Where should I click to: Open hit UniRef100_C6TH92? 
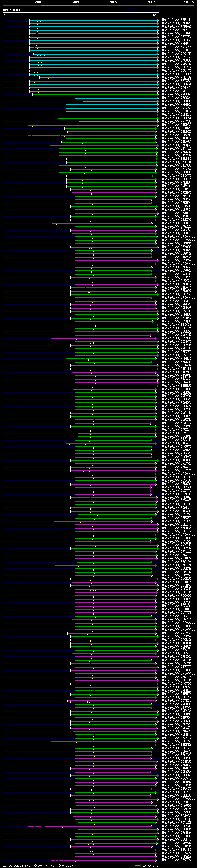[x=176, y=33]
